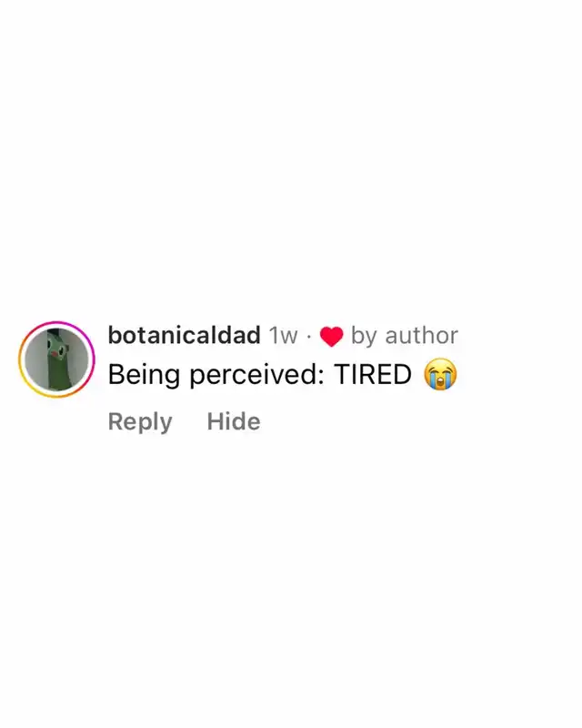Click the loudly crying face emoji
582x728 pixels.
[440, 374]
